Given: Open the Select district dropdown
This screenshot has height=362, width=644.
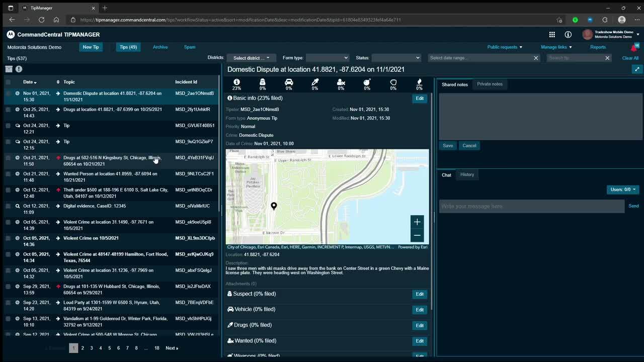Looking at the screenshot, I should (252, 58).
